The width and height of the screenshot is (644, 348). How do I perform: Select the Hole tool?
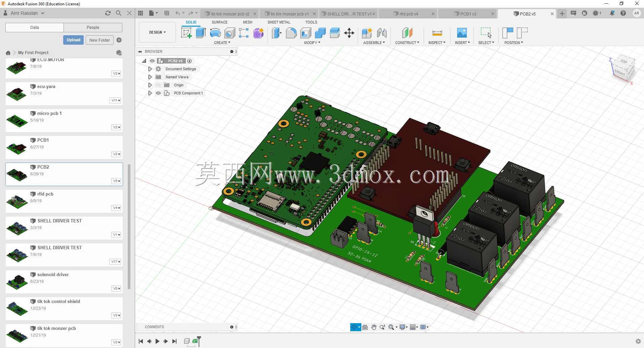click(x=230, y=33)
